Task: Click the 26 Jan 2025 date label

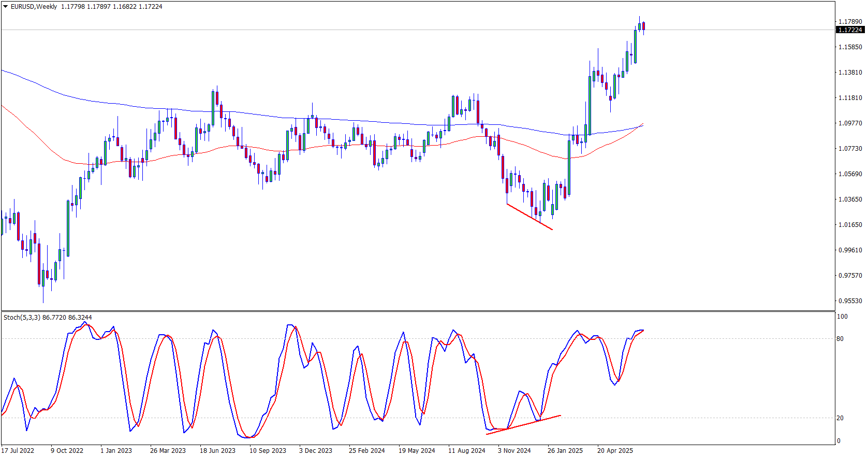Action: click(x=565, y=450)
